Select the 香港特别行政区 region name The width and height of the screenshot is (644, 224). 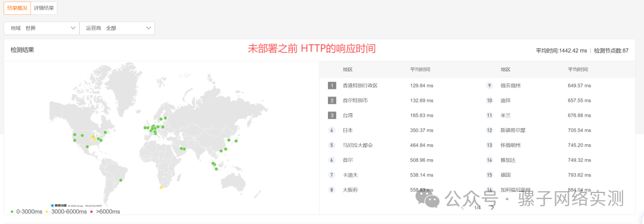(x=360, y=86)
